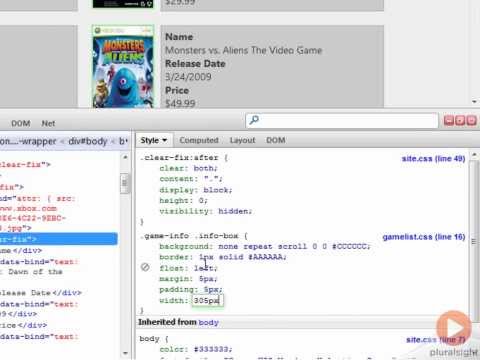Open Firebug in a new window

click(x=460, y=120)
